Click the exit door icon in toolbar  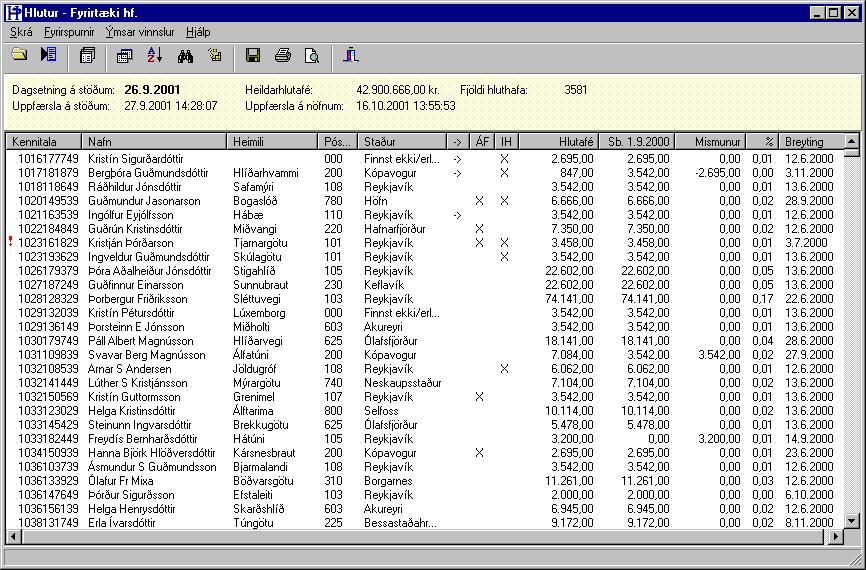point(350,55)
